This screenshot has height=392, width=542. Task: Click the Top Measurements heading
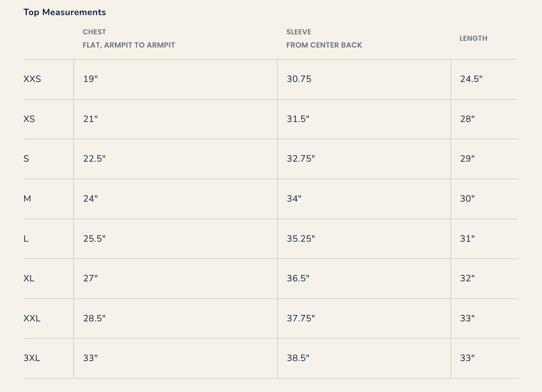[x=65, y=12]
